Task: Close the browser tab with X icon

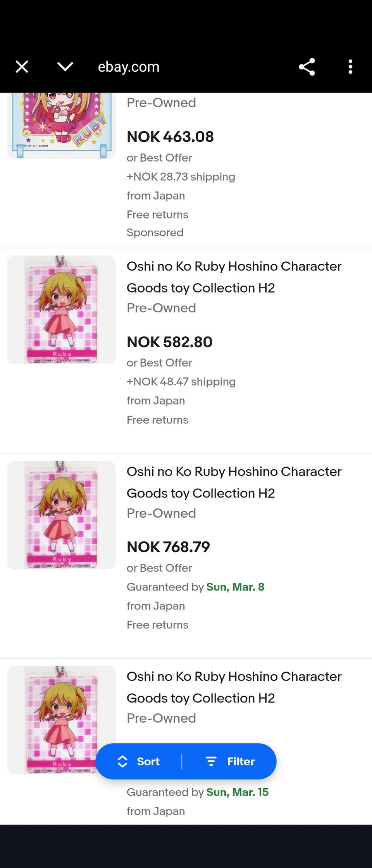Action: coord(22,67)
